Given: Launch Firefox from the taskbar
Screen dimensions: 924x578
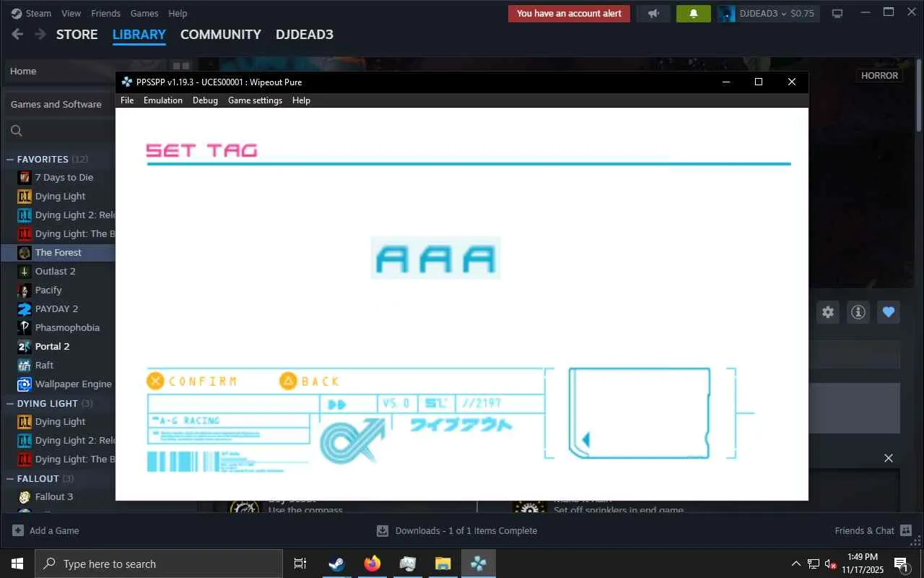Looking at the screenshot, I should point(372,564).
